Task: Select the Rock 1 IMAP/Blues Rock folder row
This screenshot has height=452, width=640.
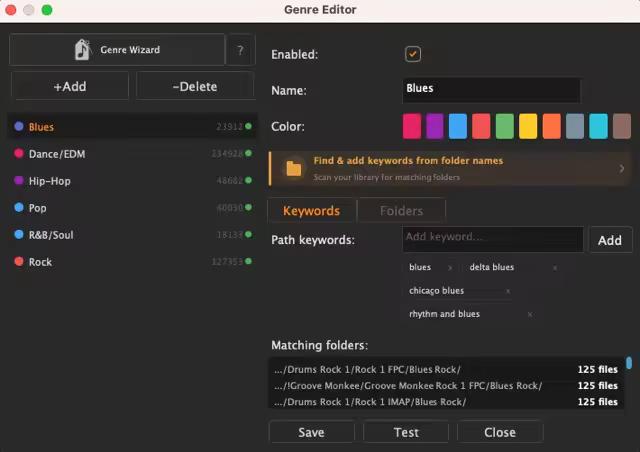Action: (x=446, y=402)
